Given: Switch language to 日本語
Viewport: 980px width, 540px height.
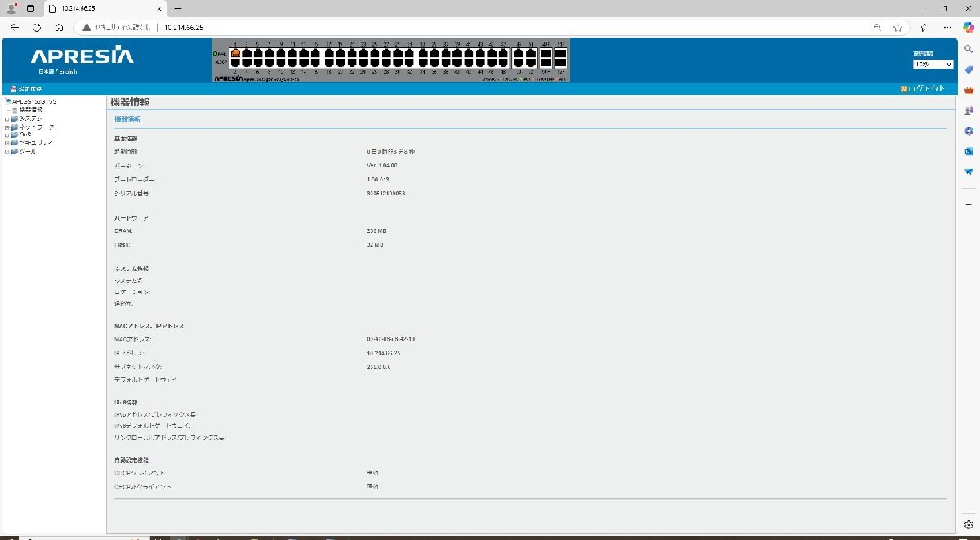Looking at the screenshot, I should [47, 72].
